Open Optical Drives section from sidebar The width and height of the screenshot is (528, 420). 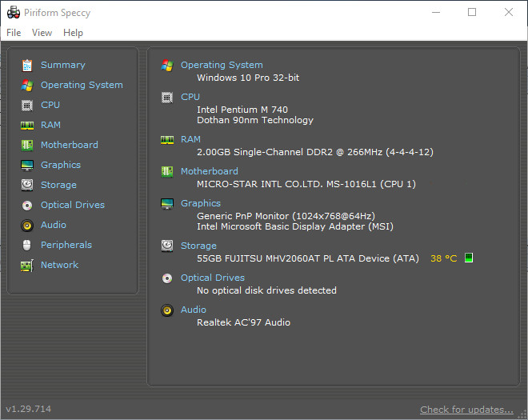coord(73,205)
